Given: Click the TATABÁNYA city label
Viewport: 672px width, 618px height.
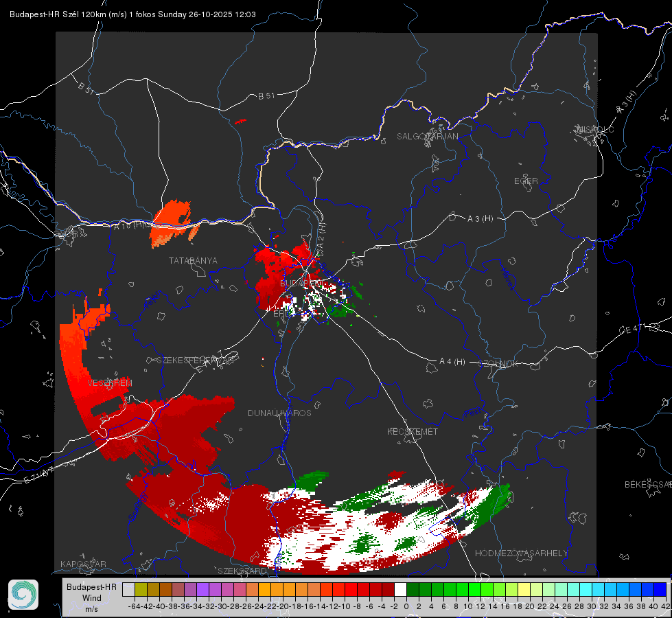Looking at the screenshot, I should 193,261.
